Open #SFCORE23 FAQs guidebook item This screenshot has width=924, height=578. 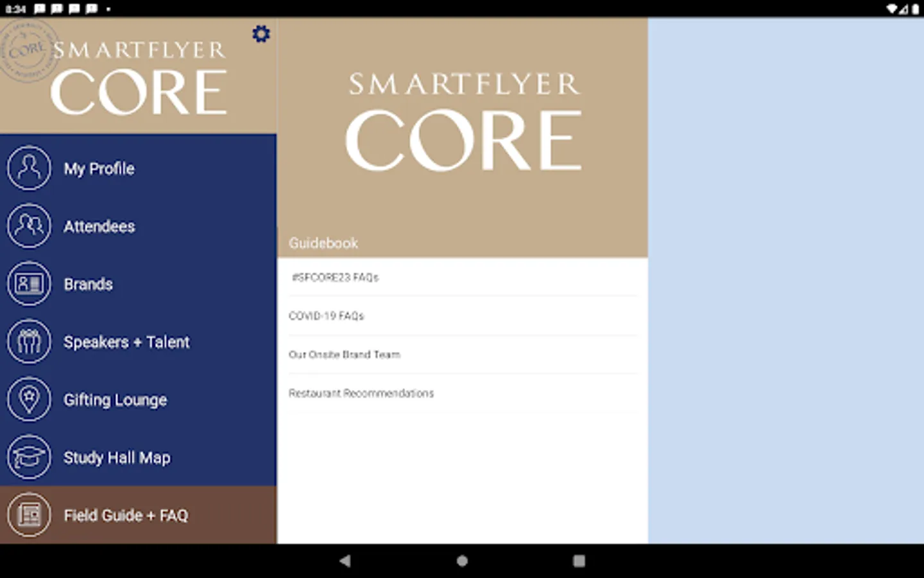click(x=463, y=277)
